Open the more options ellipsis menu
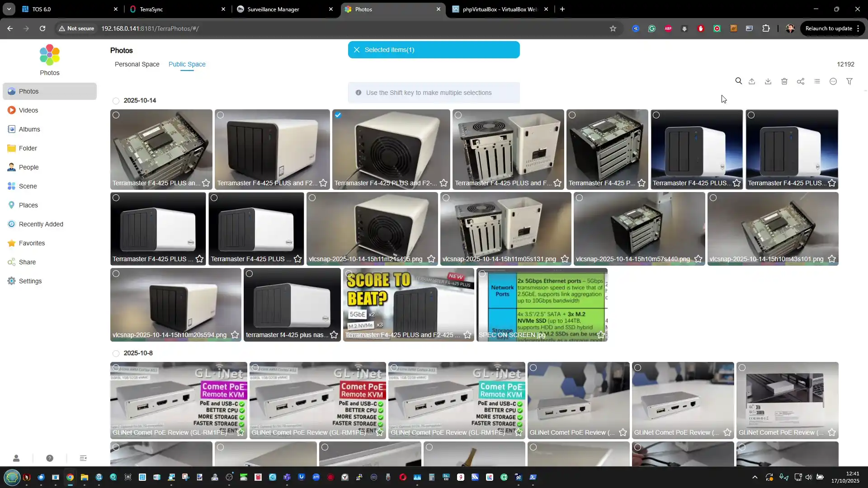868x488 pixels. coord(833,81)
